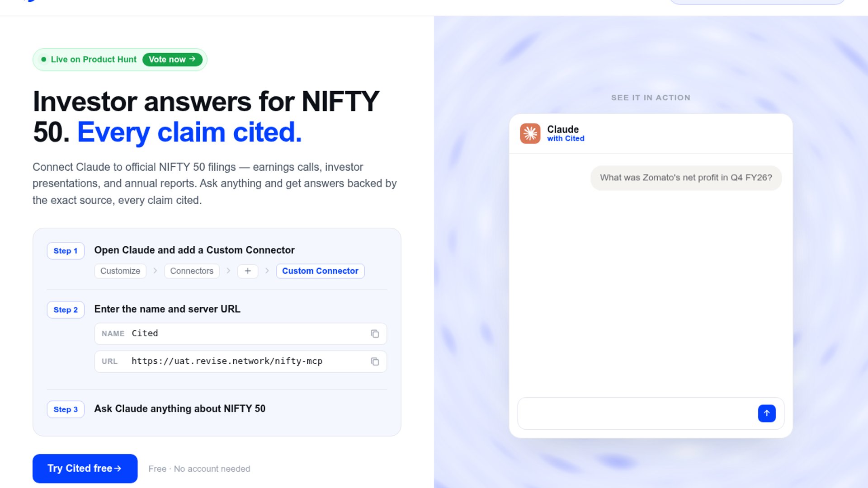The height and width of the screenshot is (488, 868).
Task: Click the Try Cited free button
Action: pyautogui.click(x=85, y=469)
